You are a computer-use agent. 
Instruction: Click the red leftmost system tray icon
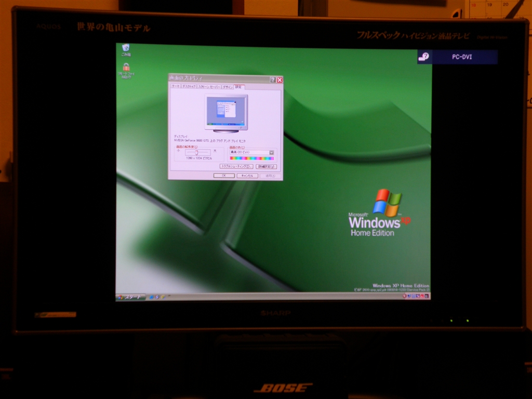click(404, 296)
